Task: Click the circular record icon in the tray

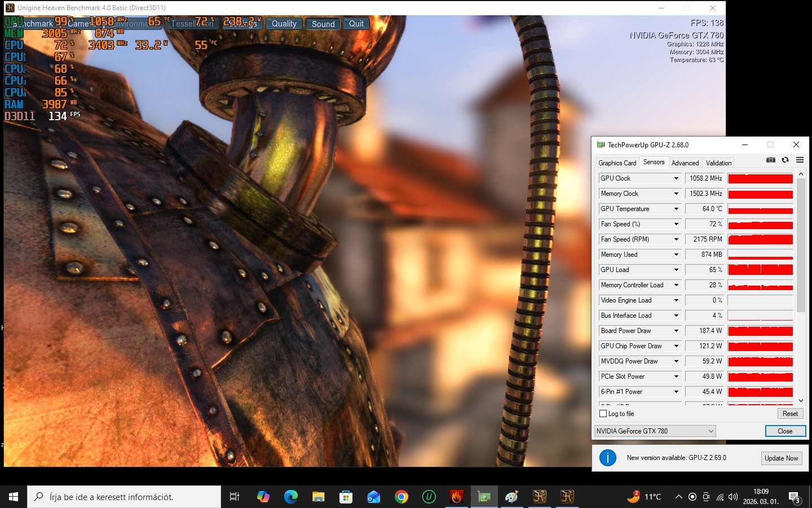Action: click(692, 497)
